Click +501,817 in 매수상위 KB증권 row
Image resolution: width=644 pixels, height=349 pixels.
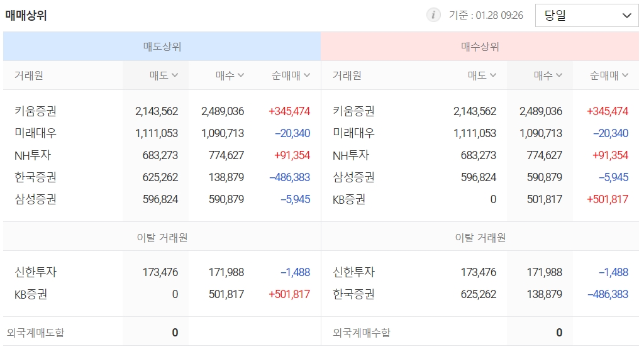click(608, 199)
